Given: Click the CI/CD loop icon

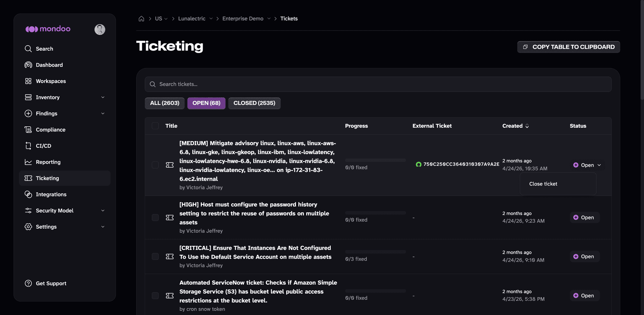Looking at the screenshot, I should point(28,146).
